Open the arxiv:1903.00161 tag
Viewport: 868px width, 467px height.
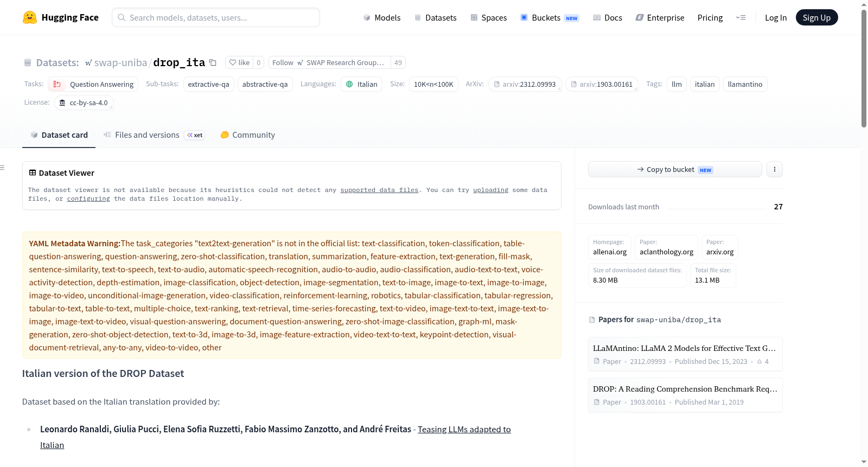[602, 84]
